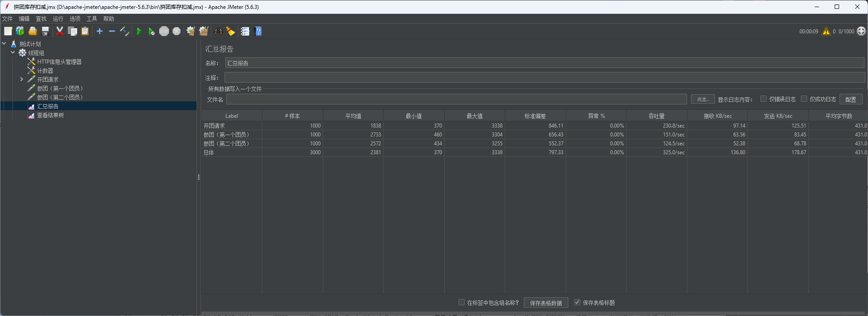Open the binoculars Search icon
Screen dimensions: 868x316
pos(218,31)
